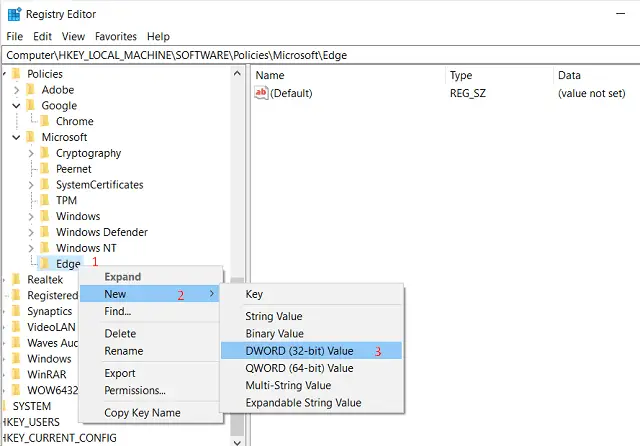Select Expand in the context menu
Viewport: 640px width, 446px height.
pyautogui.click(x=150, y=277)
